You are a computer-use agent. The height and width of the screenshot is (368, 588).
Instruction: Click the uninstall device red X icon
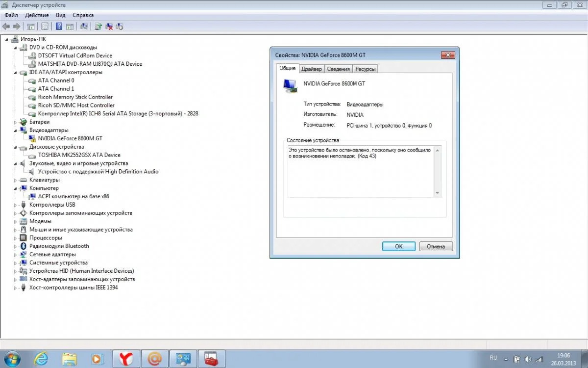tap(109, 26)
